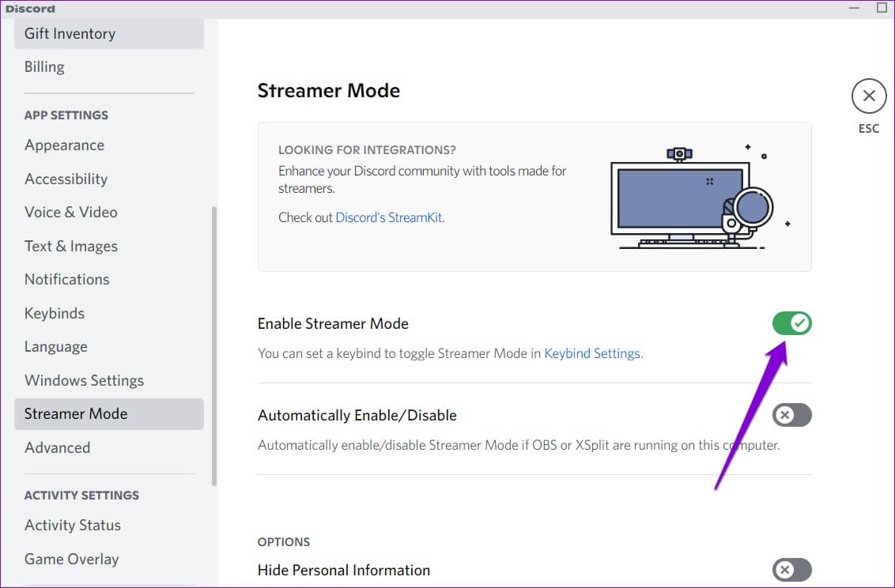The image size is (895, 588).
Task: Click the APP SETTINGS section header
Action: [66, 115]
